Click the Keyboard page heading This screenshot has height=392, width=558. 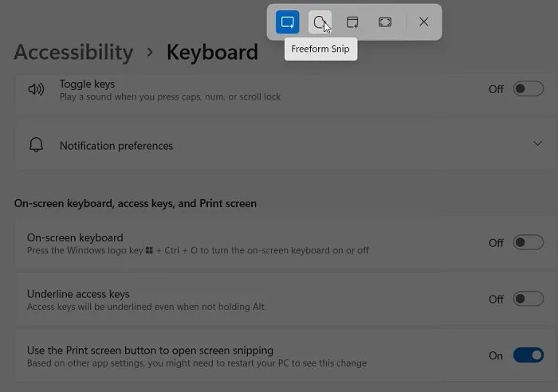[212, 53]
